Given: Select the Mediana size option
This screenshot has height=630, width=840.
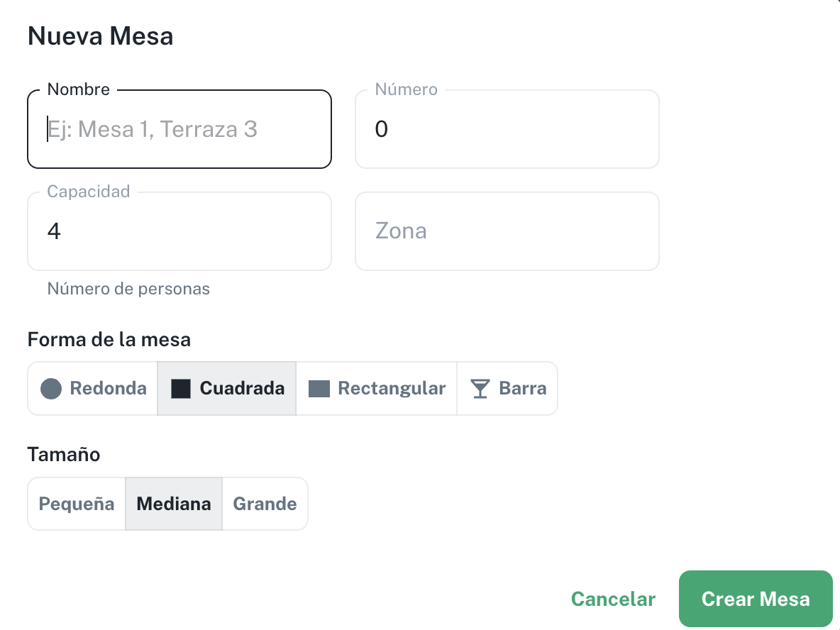Looking at the screenshot, I should [174, 504].
